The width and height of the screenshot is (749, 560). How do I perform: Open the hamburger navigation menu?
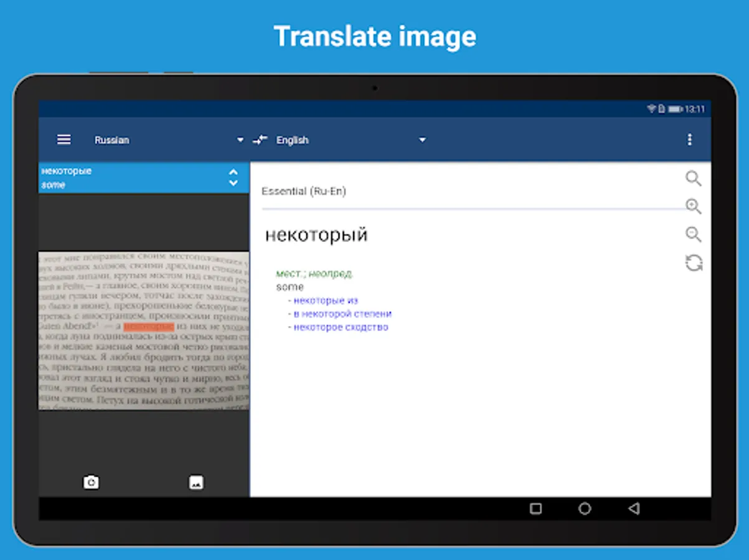point(64,140)
